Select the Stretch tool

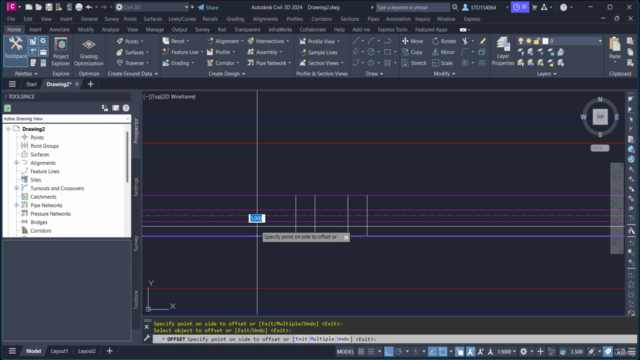414,63
